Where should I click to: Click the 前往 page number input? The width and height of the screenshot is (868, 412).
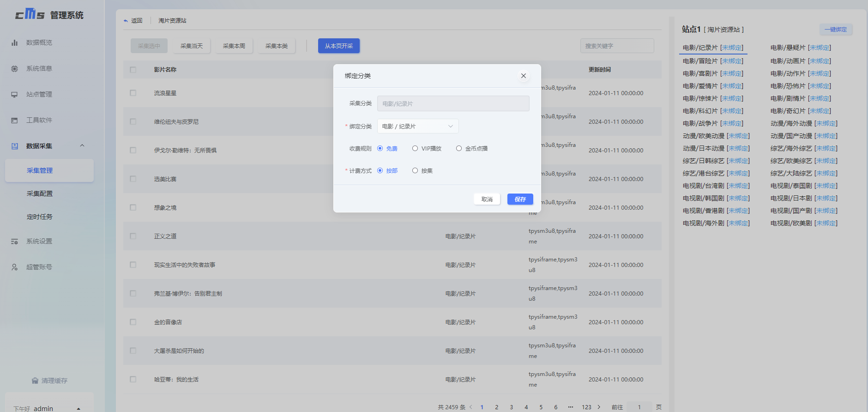(x=639, y=407)
